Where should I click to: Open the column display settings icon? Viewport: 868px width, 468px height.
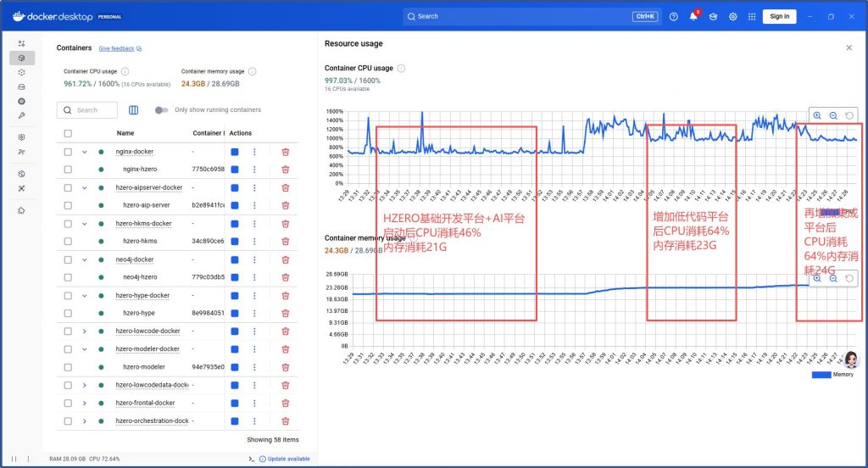(133, 110)
